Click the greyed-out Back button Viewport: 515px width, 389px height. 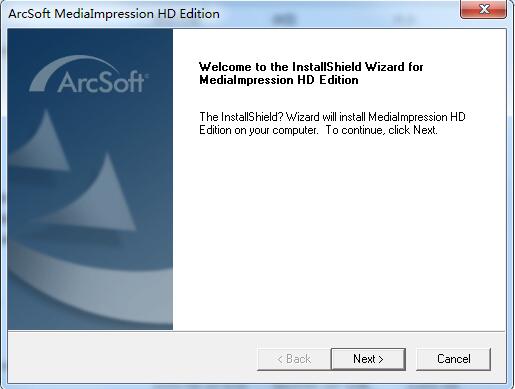coord(294,359)
